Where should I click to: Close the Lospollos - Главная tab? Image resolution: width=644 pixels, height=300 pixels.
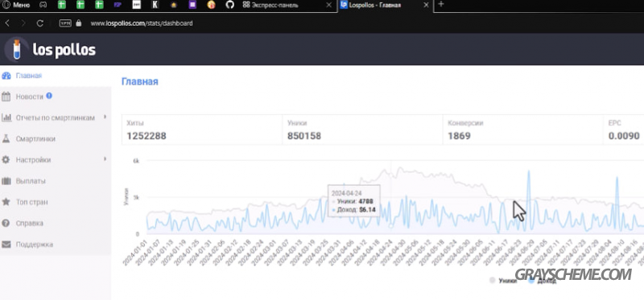coord(427,5)
